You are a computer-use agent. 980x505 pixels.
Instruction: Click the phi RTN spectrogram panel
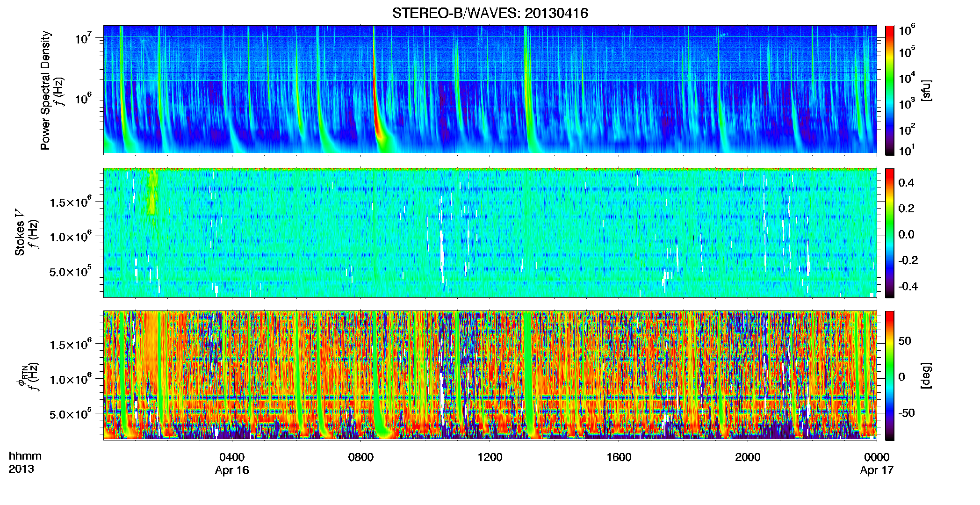tap(490, 375)
